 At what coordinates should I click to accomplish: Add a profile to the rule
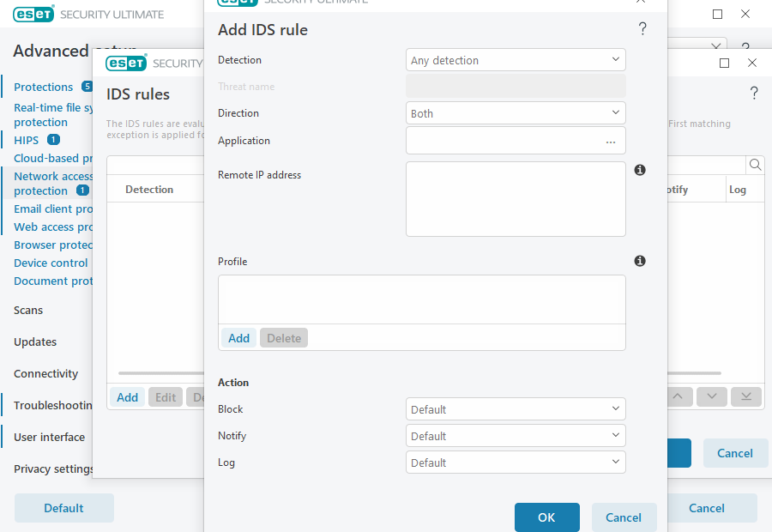coord(238,338)
